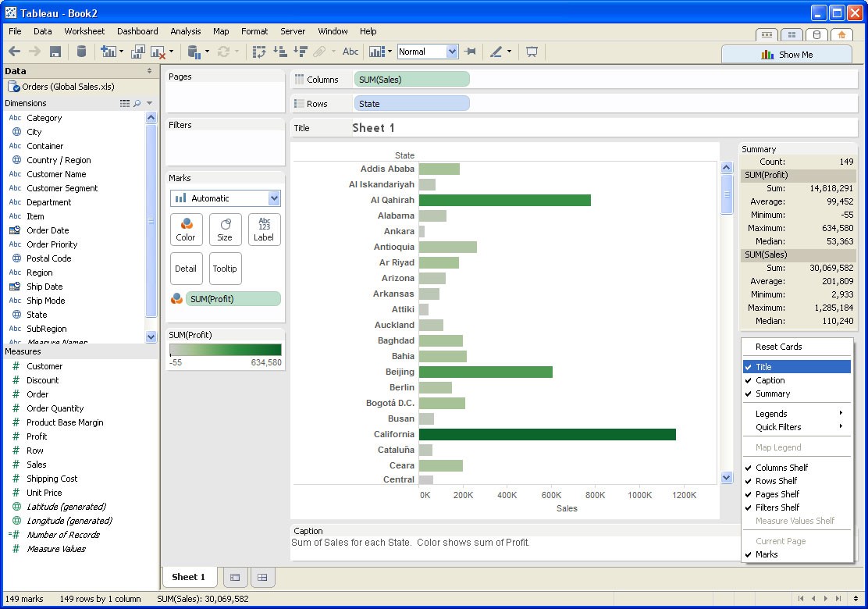Uncheck Caption in the cards menu
Viewport: 868px width, 609px height.
click(x=770, y=380)
